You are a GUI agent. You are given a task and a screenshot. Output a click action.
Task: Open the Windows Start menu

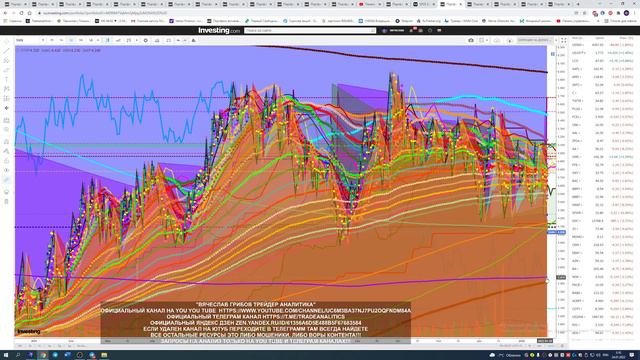coord(6,355)
